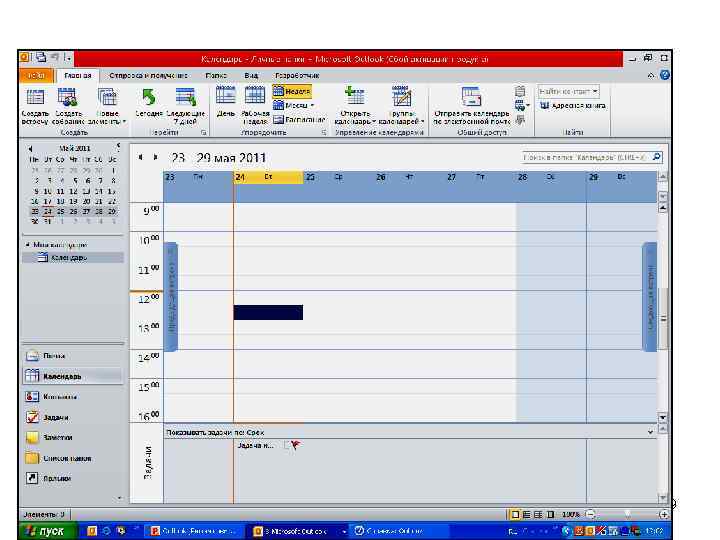720x540 pixels.
Task: Select the Normal view button in status bar
Action: pyautogui.click(x=515, y=515)
